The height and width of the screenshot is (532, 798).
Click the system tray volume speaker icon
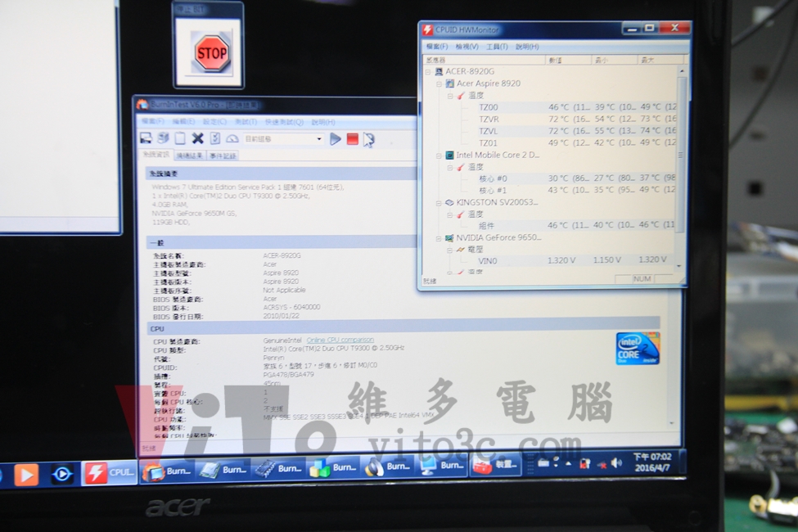point(617,462)
